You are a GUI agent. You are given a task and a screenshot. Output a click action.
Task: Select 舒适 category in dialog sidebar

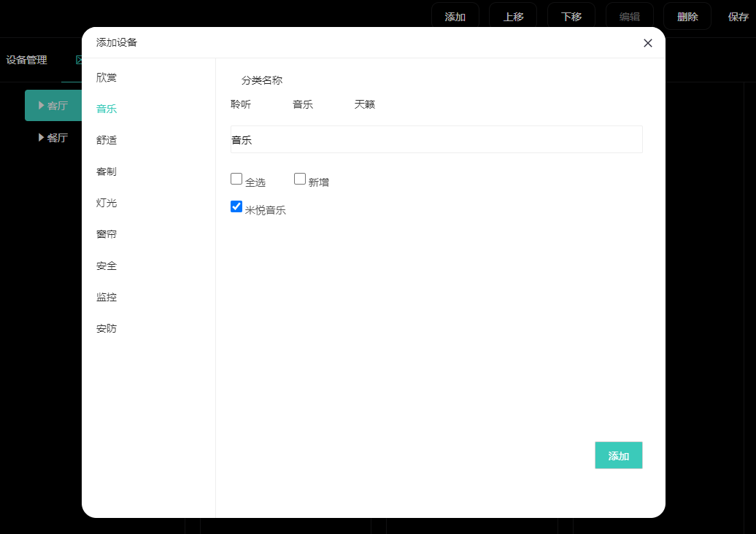coord(107,140)
